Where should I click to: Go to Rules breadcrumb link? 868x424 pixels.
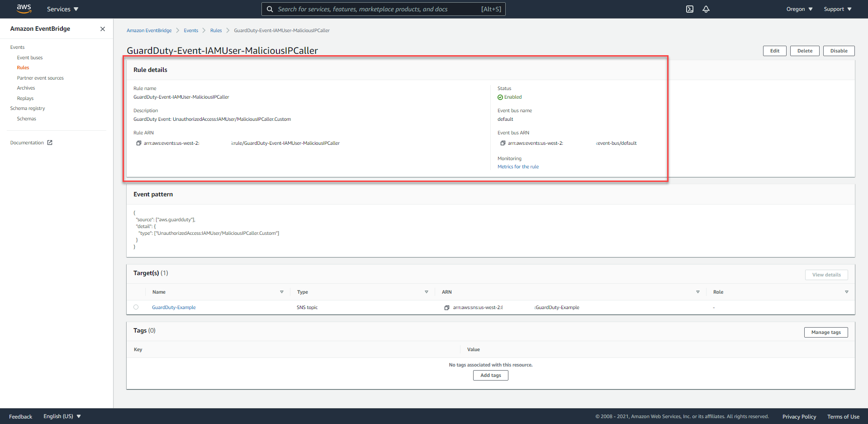click(216, 30)
